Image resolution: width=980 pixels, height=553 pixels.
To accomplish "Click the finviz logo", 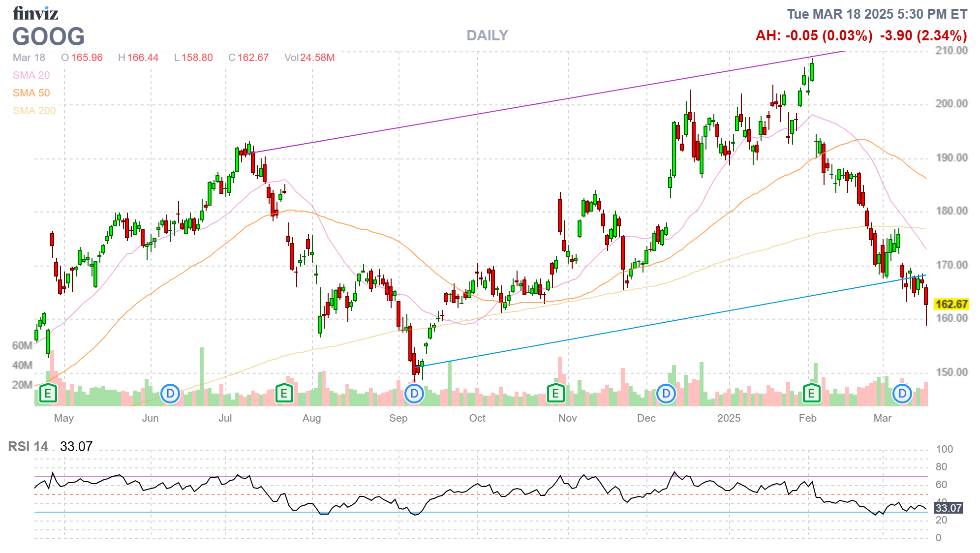I will (35, 13).
